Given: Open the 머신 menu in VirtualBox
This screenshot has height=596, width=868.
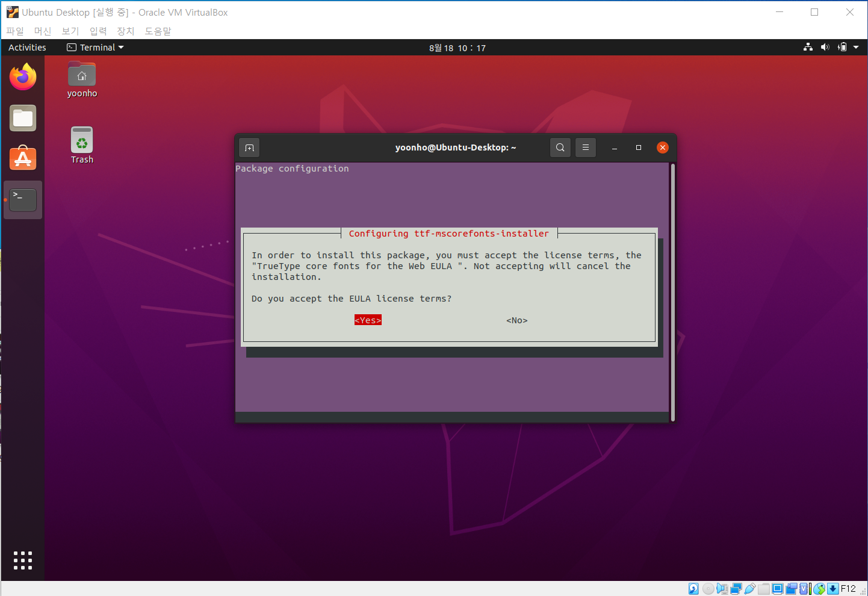Looking at the screenshot, I should [43, 31].
